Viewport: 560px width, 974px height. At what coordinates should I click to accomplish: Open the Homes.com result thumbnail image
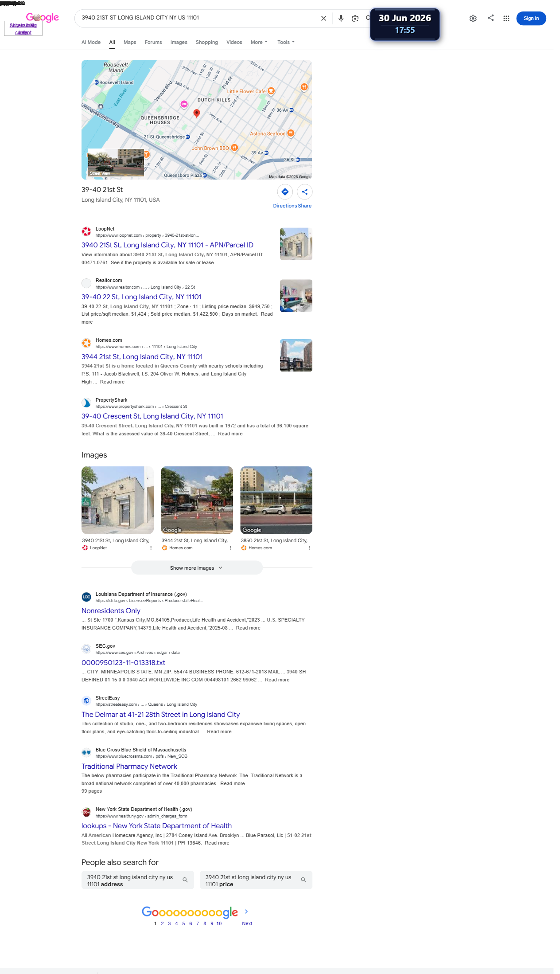click(x=296, y=355)
